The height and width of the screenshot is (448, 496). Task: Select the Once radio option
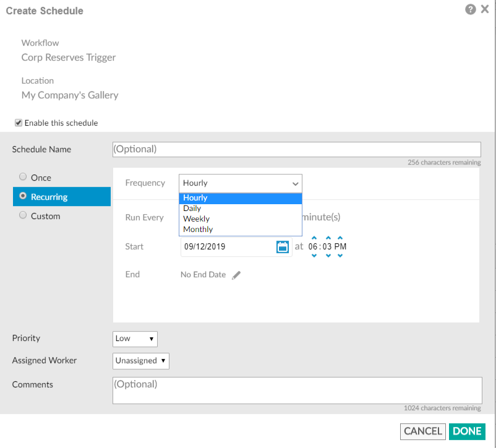23,176
